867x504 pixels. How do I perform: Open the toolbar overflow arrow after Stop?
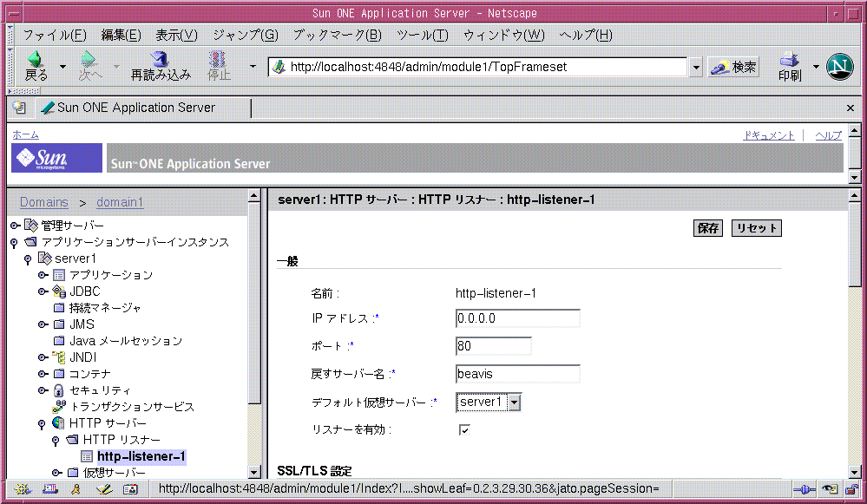pos(253,66)
